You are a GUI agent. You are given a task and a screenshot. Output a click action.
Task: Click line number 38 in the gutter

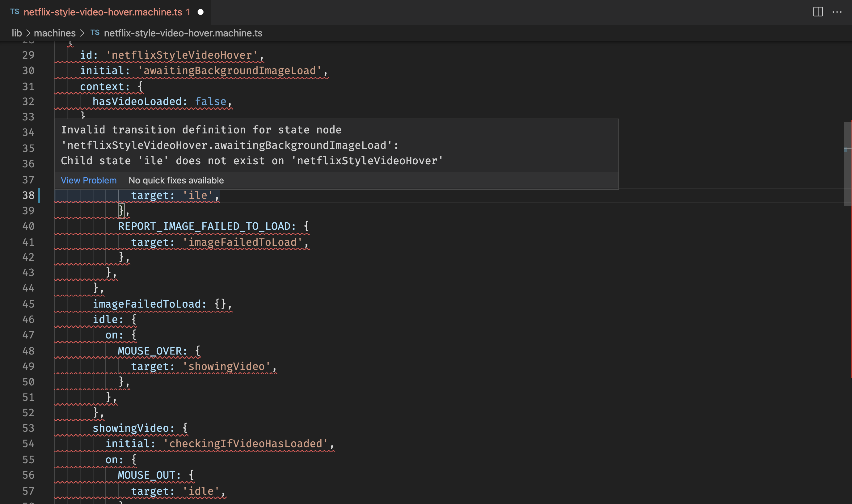[28, 195]
